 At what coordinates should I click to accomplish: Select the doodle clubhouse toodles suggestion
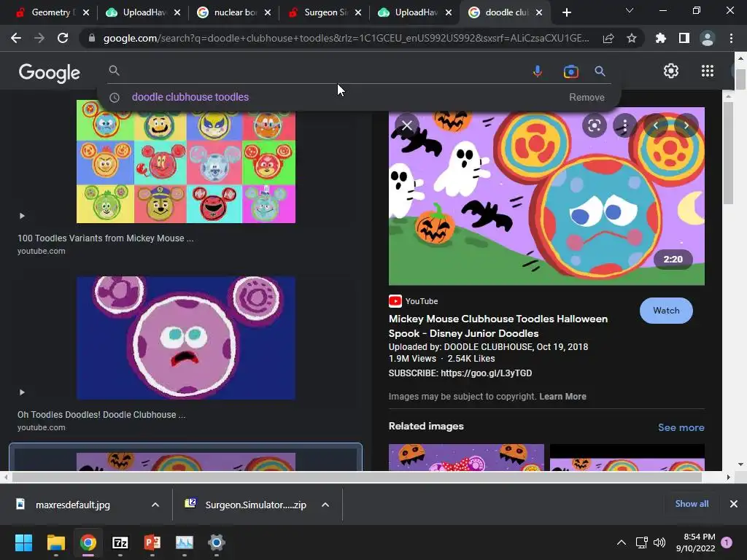coord(190,97)
